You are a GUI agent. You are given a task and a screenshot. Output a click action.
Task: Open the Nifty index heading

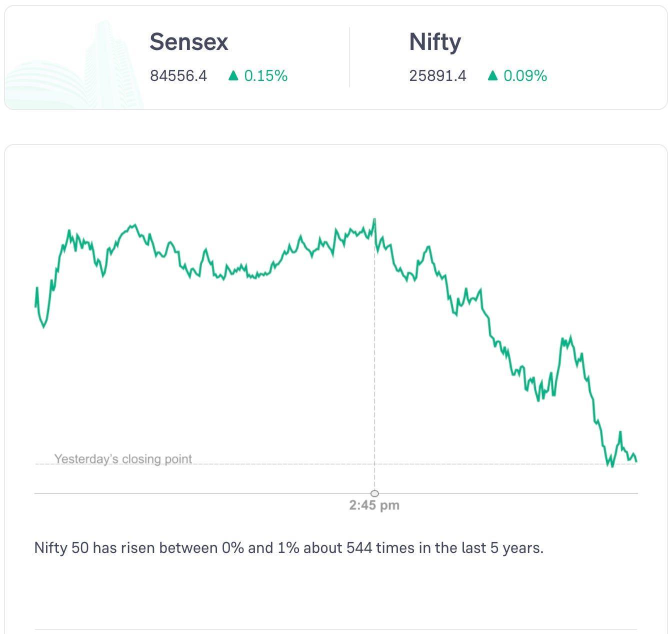click(x=435, y=42)
